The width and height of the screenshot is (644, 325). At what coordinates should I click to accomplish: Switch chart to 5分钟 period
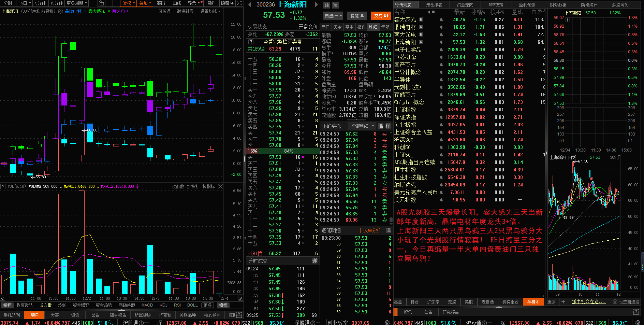point(40,3)
